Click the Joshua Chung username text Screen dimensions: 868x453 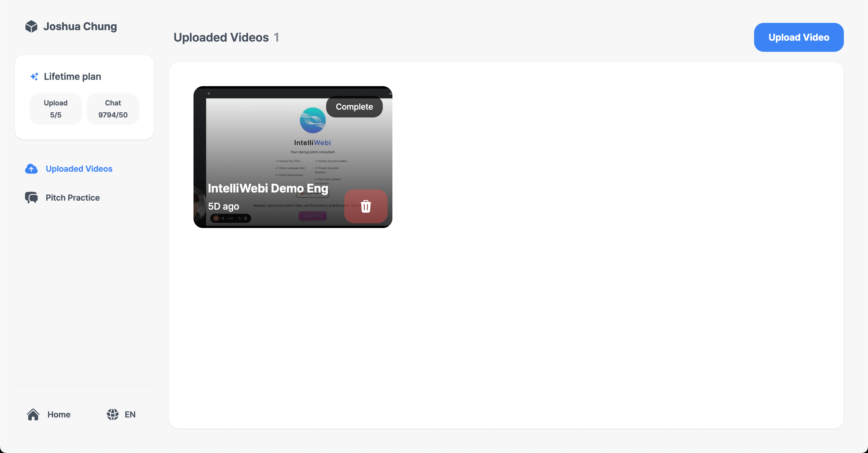tap(80, 26)
